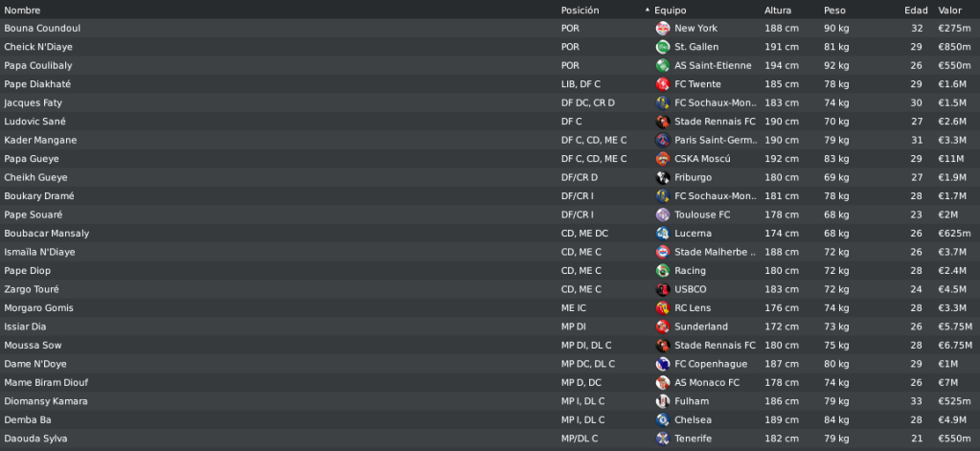Click the Fulham club badge icon
Viewport: 980px width, 451px height.
pyautogui.click(x=663, y=401)
